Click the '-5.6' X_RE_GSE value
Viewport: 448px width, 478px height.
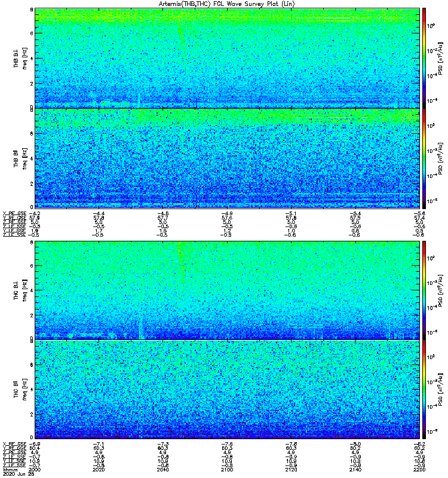(x=419, y=213)
